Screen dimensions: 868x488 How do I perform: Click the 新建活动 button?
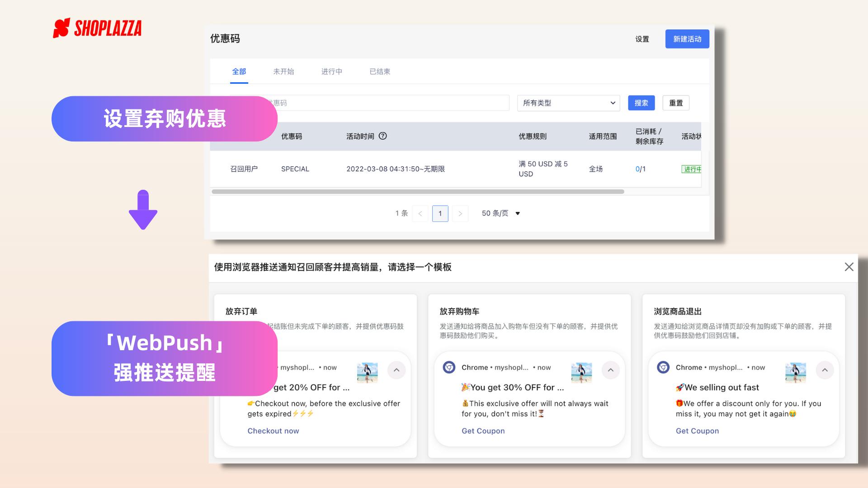[x=687, y=39]
